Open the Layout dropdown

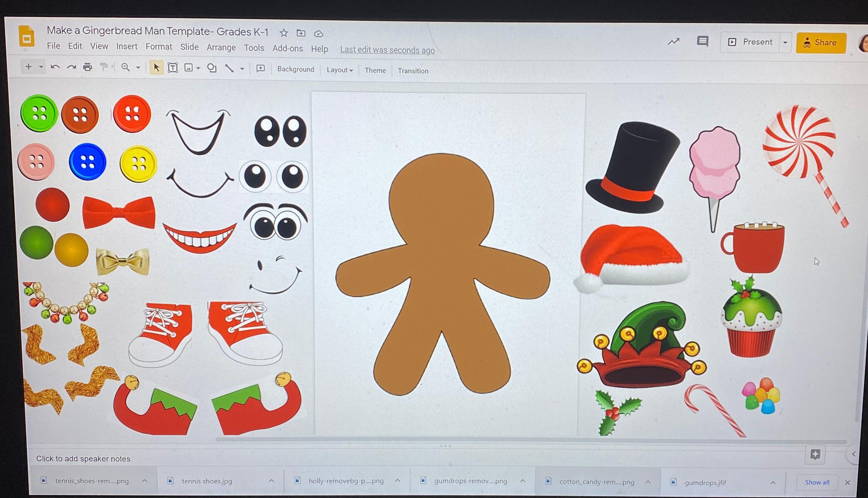[339, 70]
